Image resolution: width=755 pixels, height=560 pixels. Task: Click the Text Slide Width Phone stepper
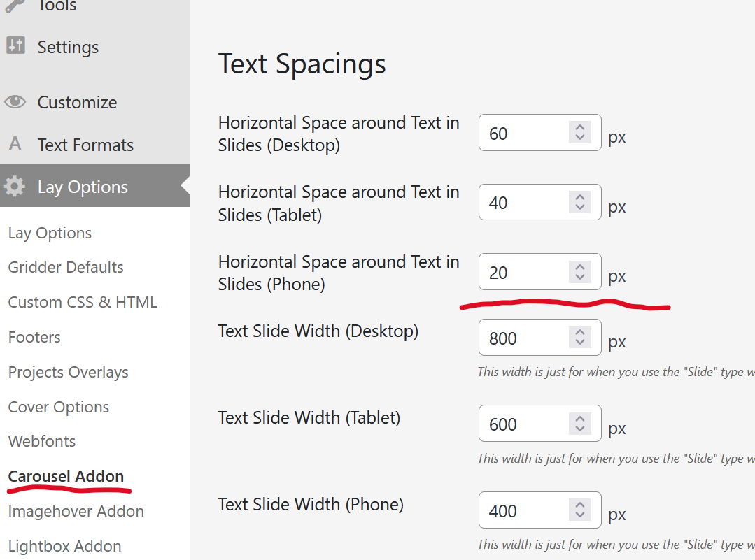pos(579,510)
